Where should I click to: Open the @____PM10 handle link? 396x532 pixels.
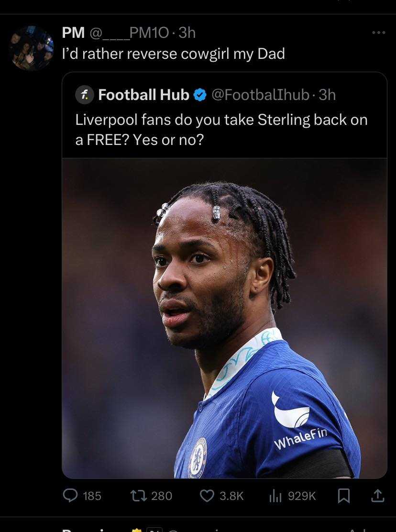click(129, 33)
